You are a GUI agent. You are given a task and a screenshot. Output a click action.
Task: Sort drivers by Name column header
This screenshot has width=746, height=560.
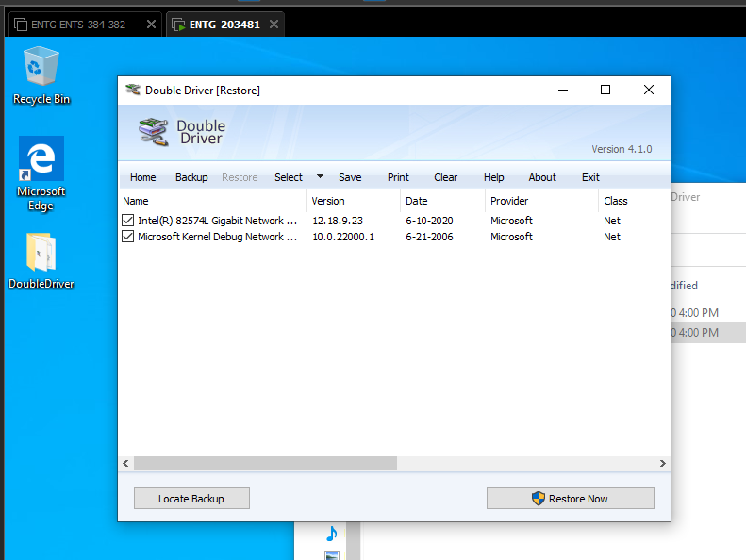(211, 201)
